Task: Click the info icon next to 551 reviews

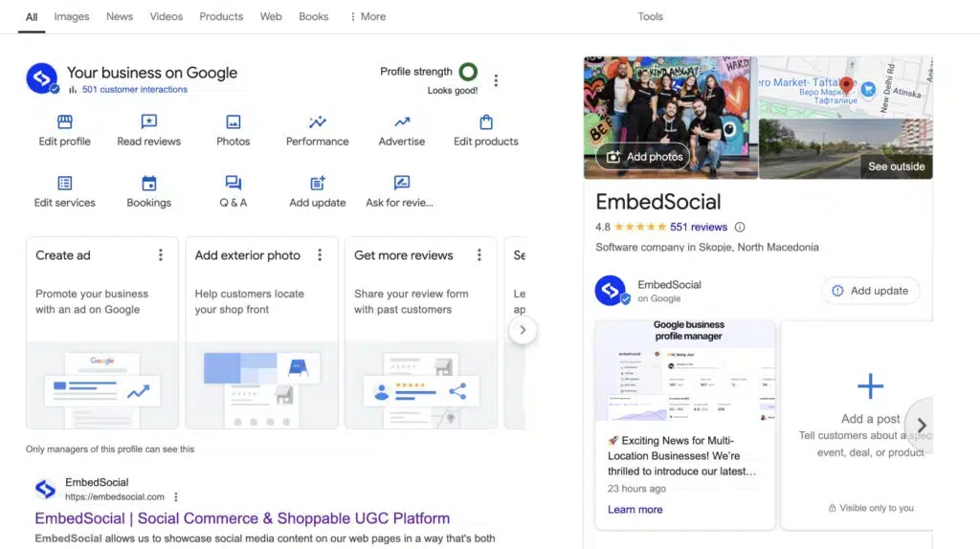Action: pyautogui.click(x=740, y=228)
